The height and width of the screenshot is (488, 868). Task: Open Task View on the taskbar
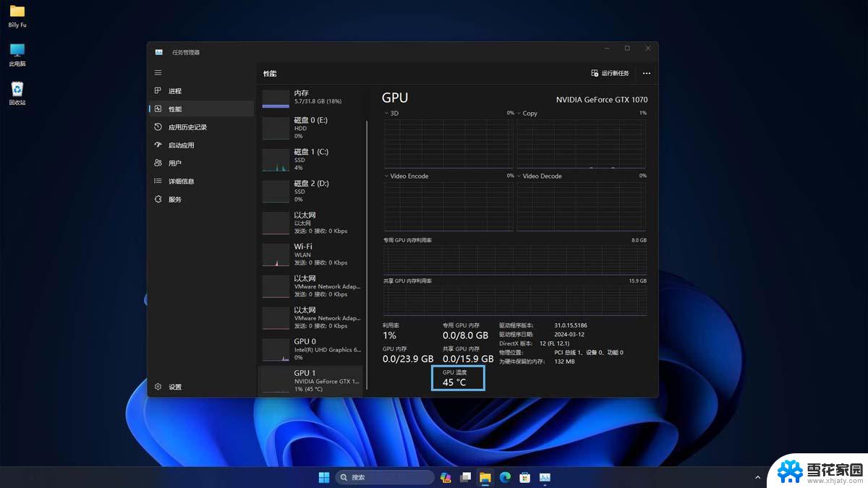(x=466, y=477)
